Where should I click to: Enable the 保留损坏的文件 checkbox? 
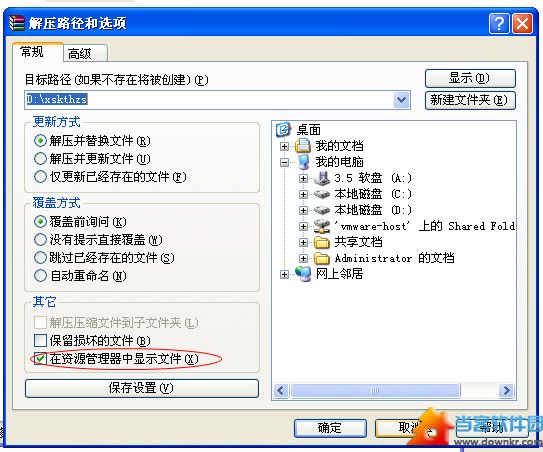click(40, 340)
